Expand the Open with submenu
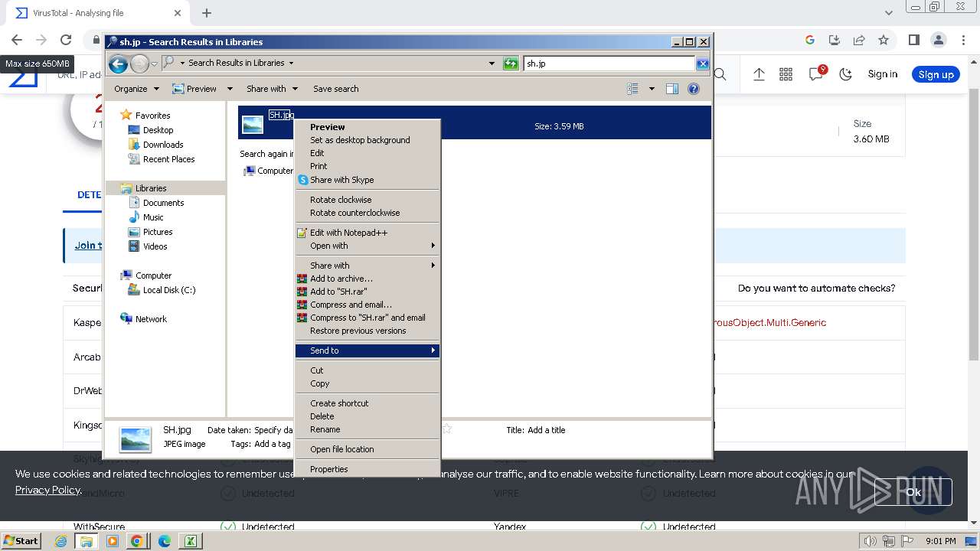 367,246
